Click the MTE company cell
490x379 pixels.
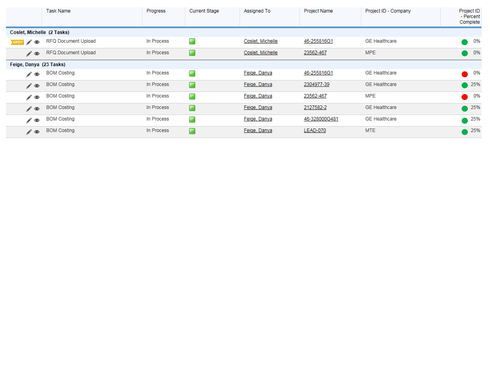[370, 130]
